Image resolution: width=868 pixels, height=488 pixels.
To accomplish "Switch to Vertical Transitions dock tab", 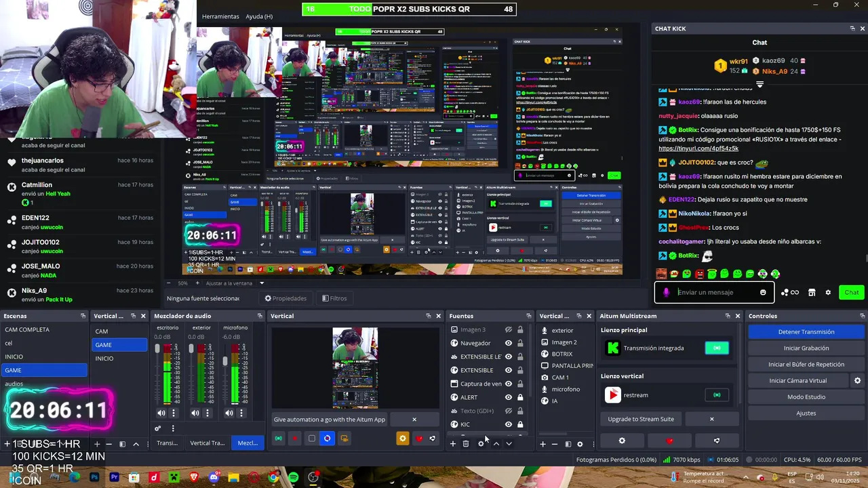I will point(207,443).
